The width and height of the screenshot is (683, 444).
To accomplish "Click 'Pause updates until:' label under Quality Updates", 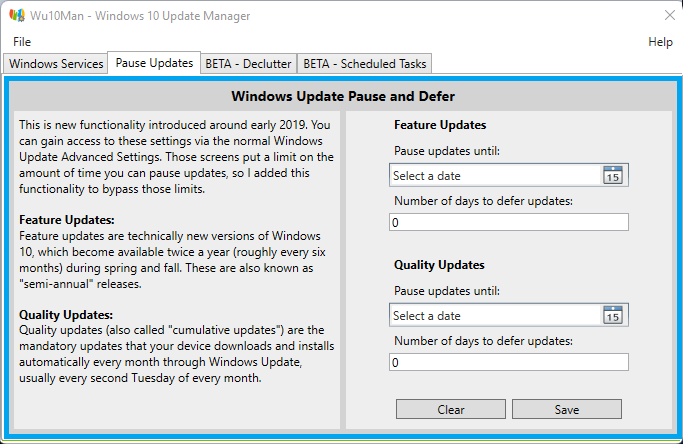I will 447,291.
